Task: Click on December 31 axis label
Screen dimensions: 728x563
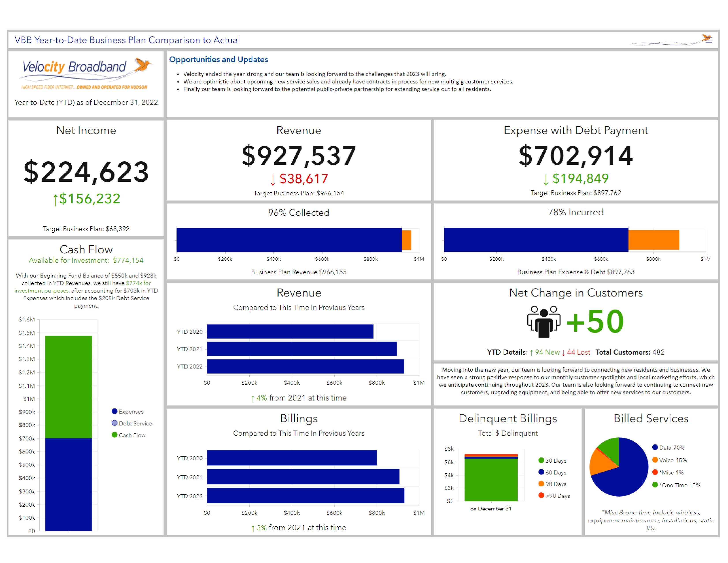Action: pos(491,509)
